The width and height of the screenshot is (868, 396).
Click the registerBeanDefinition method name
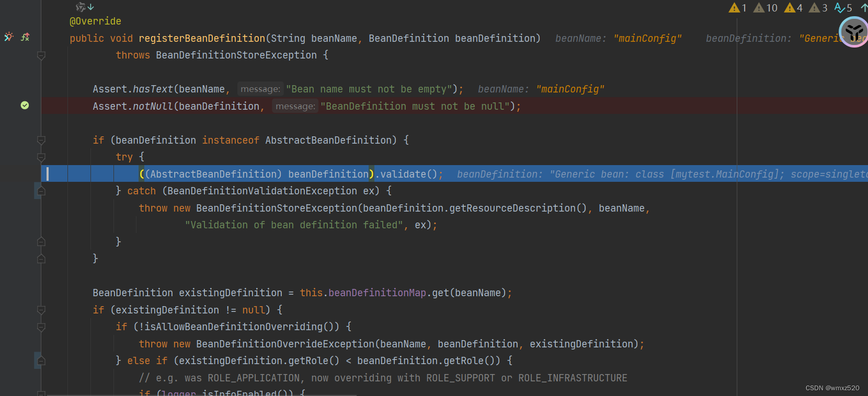point(202,38)
